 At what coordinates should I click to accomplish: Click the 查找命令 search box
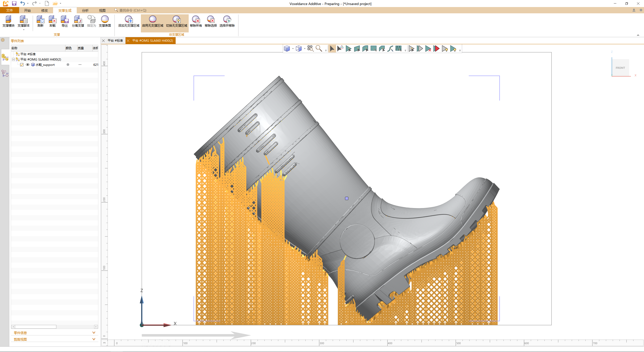click(x=133, y=10)
